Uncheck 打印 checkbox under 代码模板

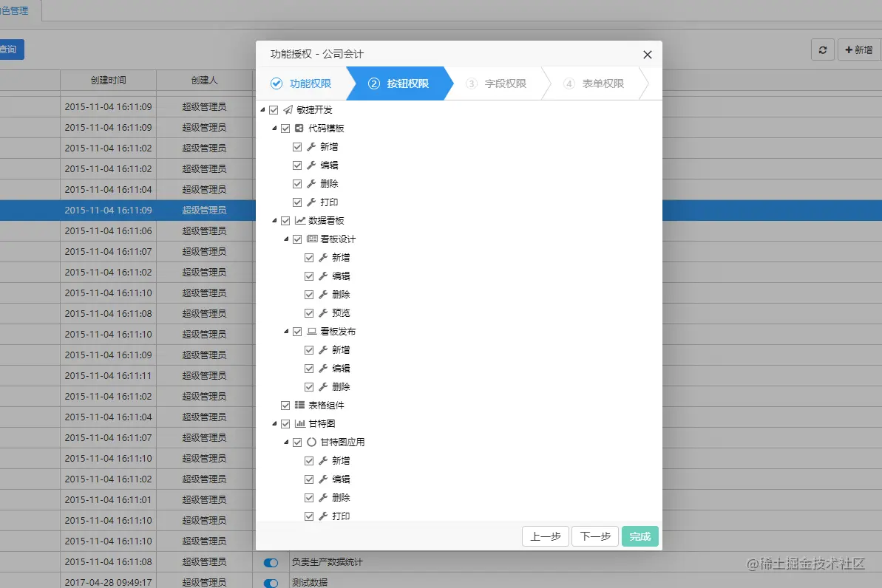297,202
